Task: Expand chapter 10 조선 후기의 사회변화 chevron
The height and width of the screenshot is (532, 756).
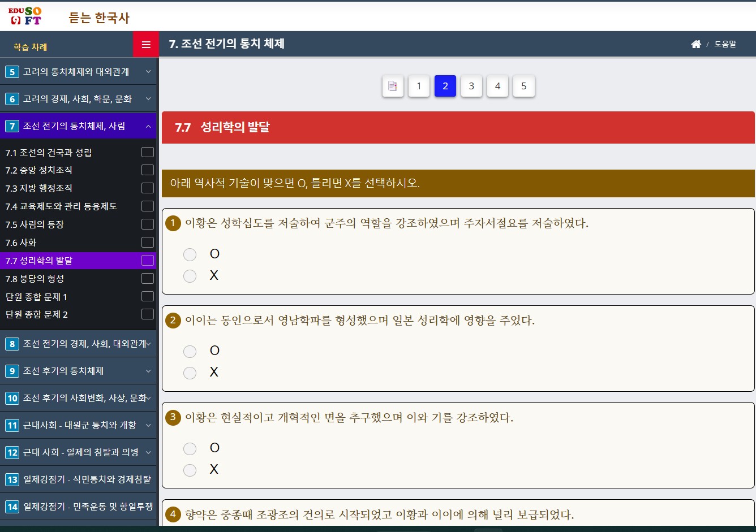Action: click(148, 398)
